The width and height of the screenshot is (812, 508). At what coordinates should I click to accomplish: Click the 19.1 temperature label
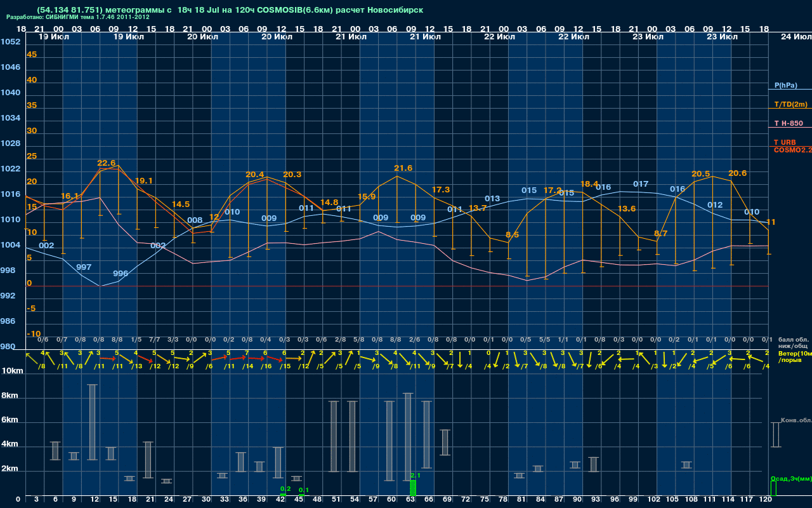(x=144, y=181)
